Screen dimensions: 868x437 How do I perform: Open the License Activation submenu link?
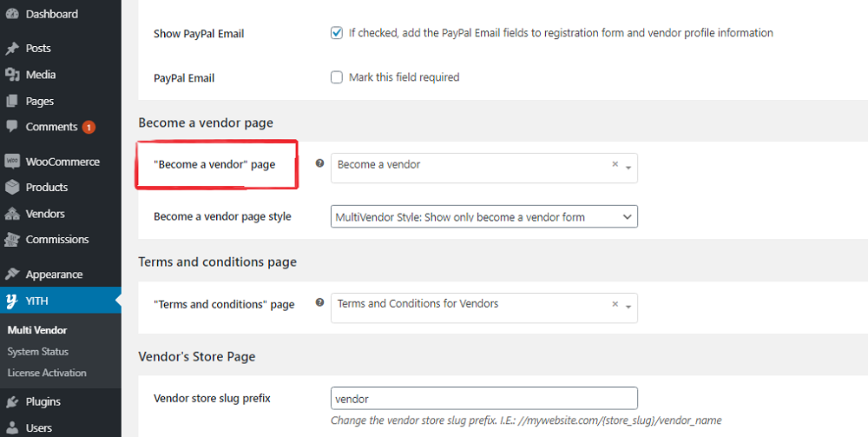[x=47, y=373]
